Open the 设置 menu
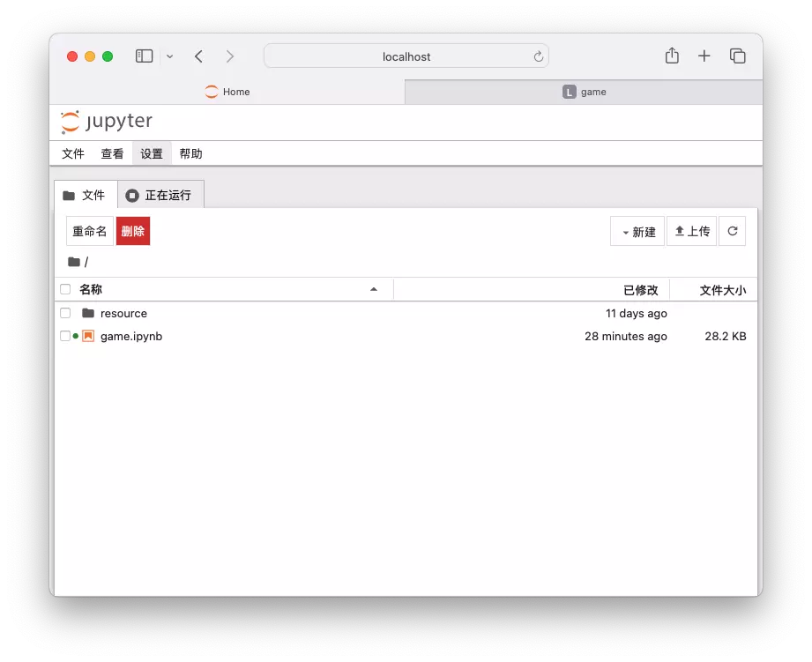 [x=152, y=153]
